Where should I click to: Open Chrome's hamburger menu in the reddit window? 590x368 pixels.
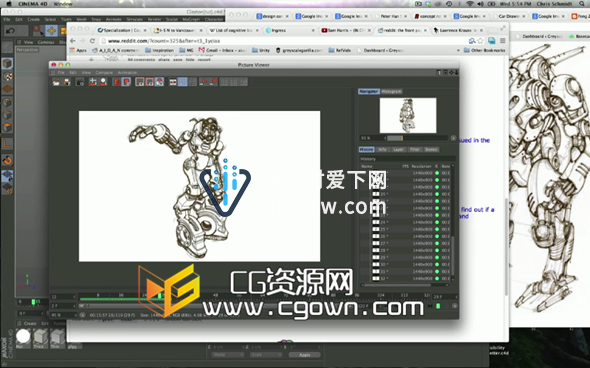[x=502, y=41]
